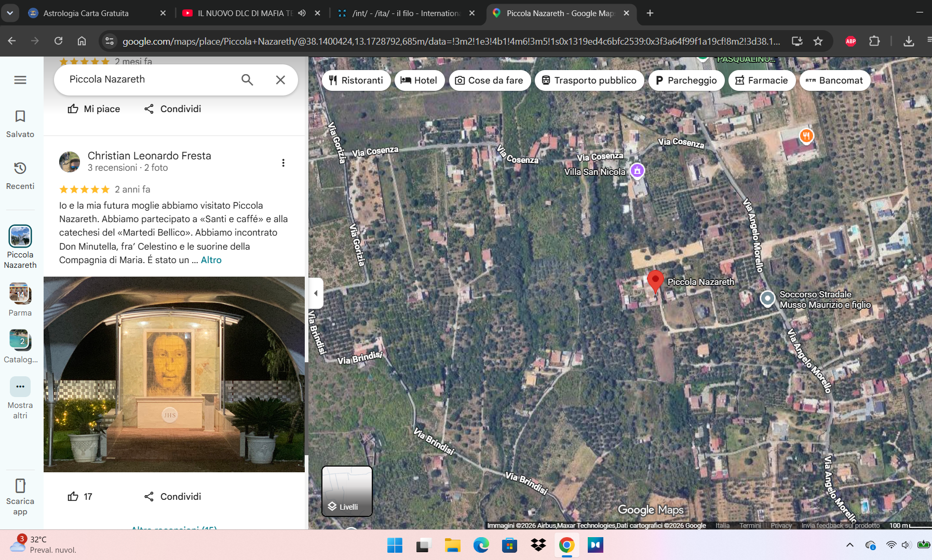Launch Microsoft Edge from the taskbar

pos(481,545)
